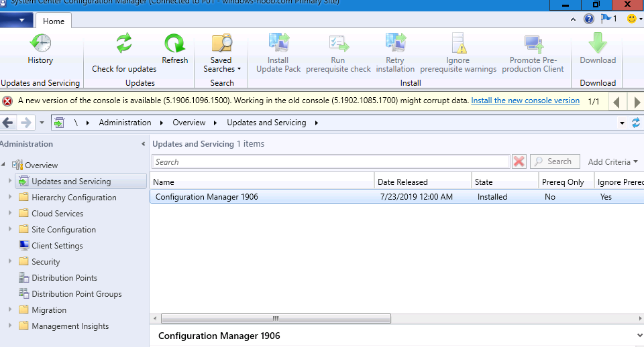Select Configuration Manager 1906 row

point(396,197)
